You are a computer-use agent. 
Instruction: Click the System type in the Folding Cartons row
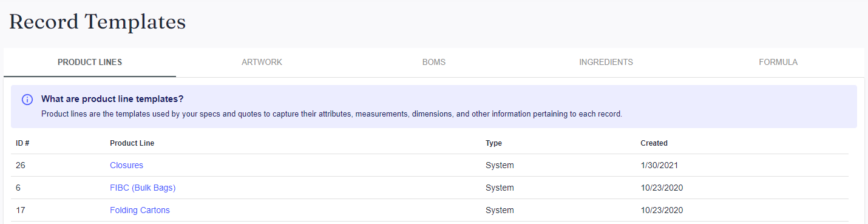click(500, 210)
